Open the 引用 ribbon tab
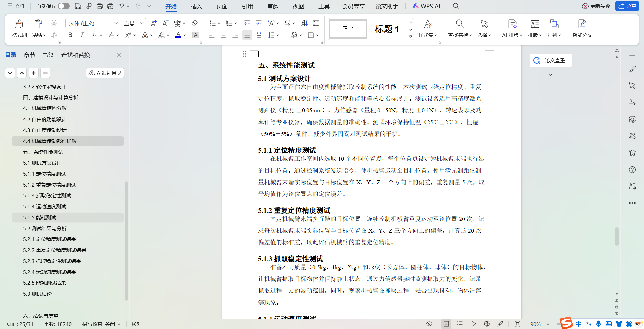644x329 pixels. (x=248, y=6)
